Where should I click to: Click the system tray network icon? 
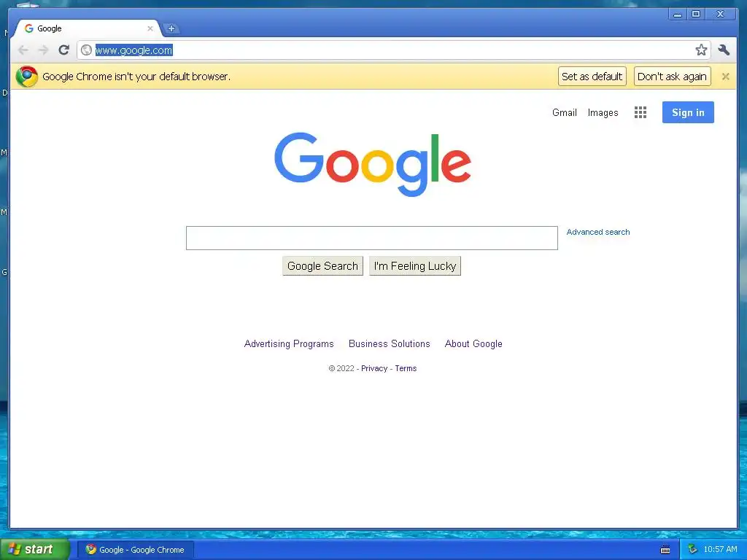pos(692,550)
